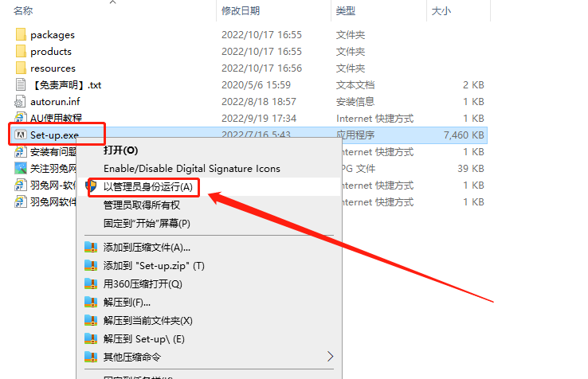Click the AU使用教程 shortcut icon
Image resolution: width=588 pixels, height=379 pixels.
(21, 119)
